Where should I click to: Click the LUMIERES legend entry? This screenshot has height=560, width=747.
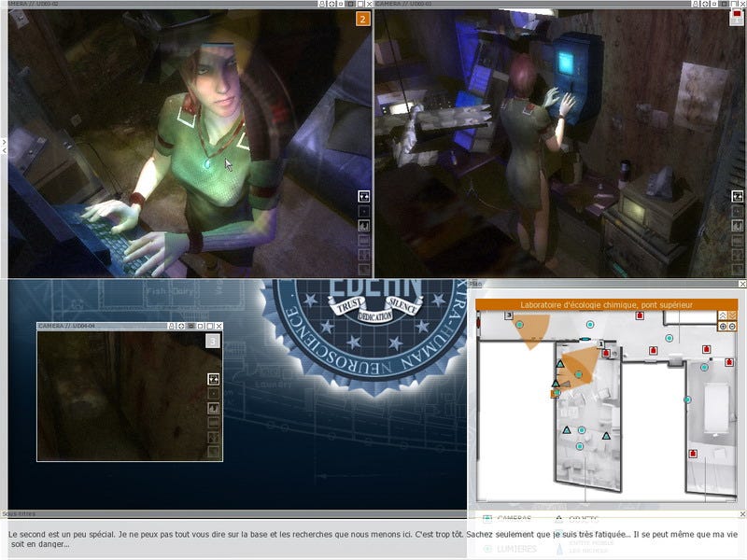tap(510, 549)
